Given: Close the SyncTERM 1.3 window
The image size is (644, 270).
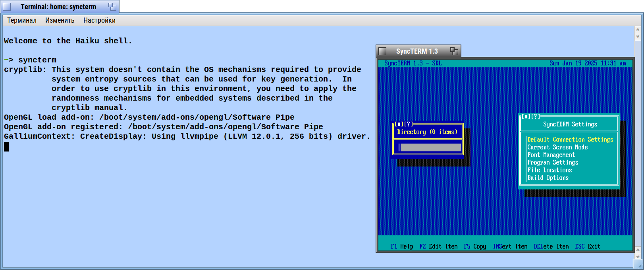Looking at the screenshot, I should (x=382, y=51).
